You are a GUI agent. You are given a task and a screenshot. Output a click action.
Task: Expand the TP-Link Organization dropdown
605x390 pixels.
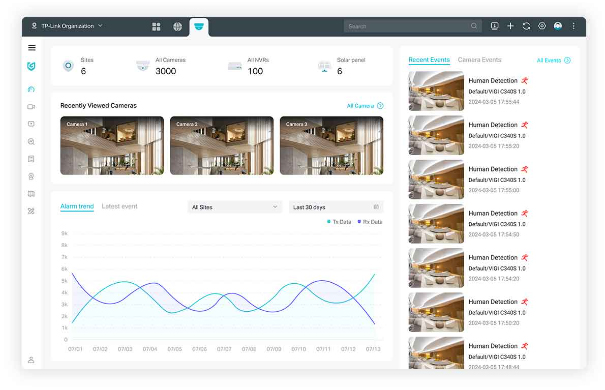click(68, 26)
